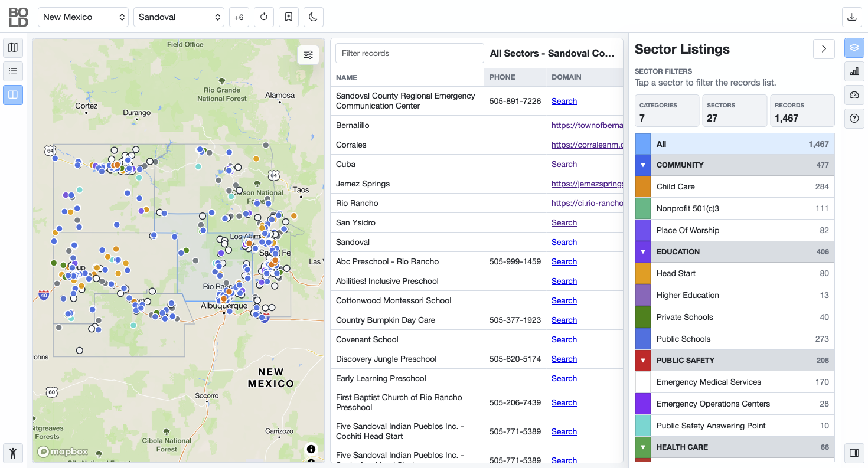Select the All sectors row
This screenshot has width=868, height=468.
tap(735, 144)
